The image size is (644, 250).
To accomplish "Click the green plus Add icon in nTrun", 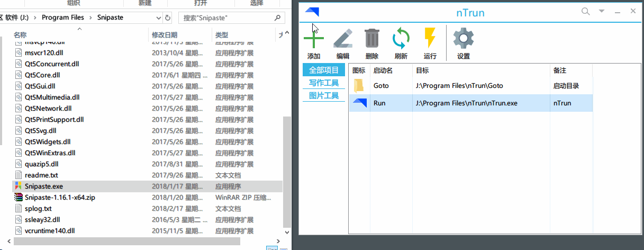I will (x=314, y=39).
